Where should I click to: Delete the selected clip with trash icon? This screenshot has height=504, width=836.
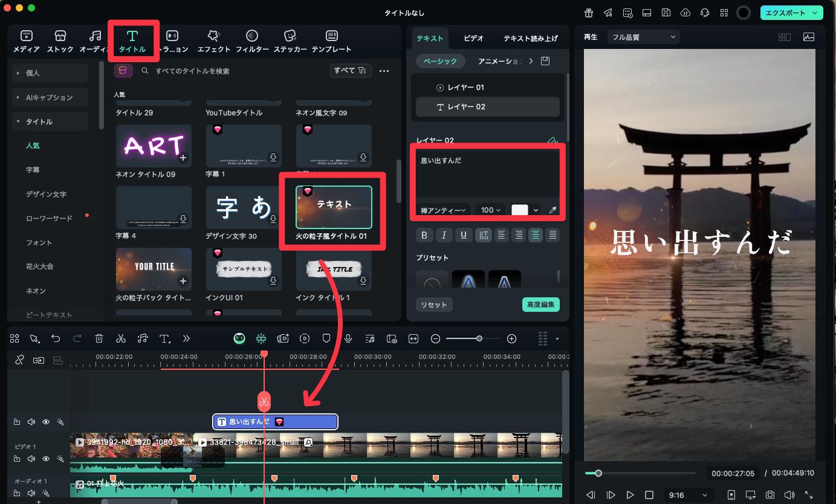click(99, 338)
